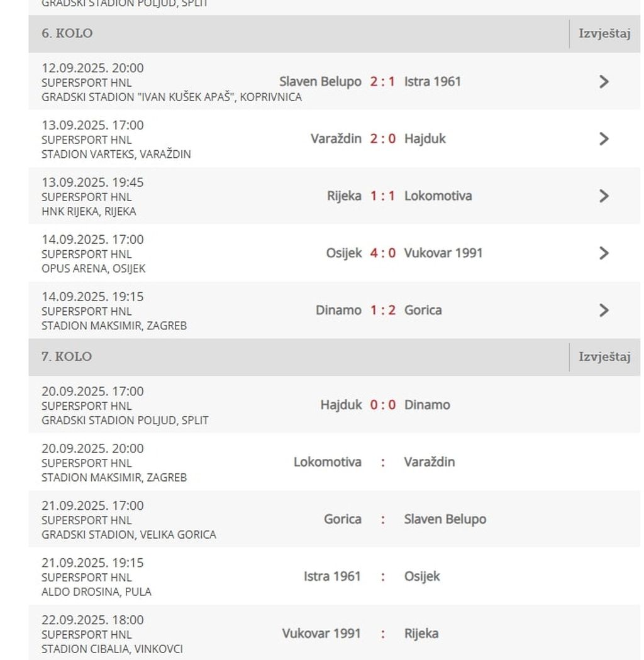Open report arrow for Dinamo–Gorica match

[x=604, y=311]
